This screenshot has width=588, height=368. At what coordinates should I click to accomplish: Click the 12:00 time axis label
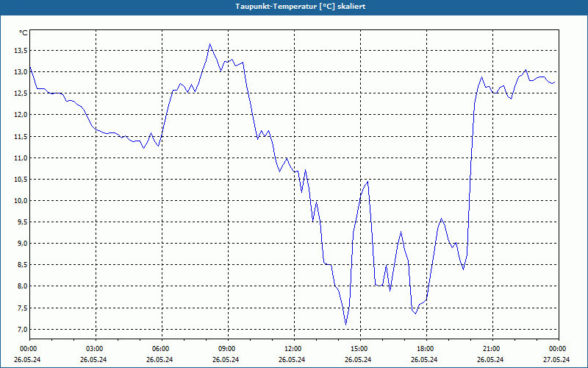294,349
